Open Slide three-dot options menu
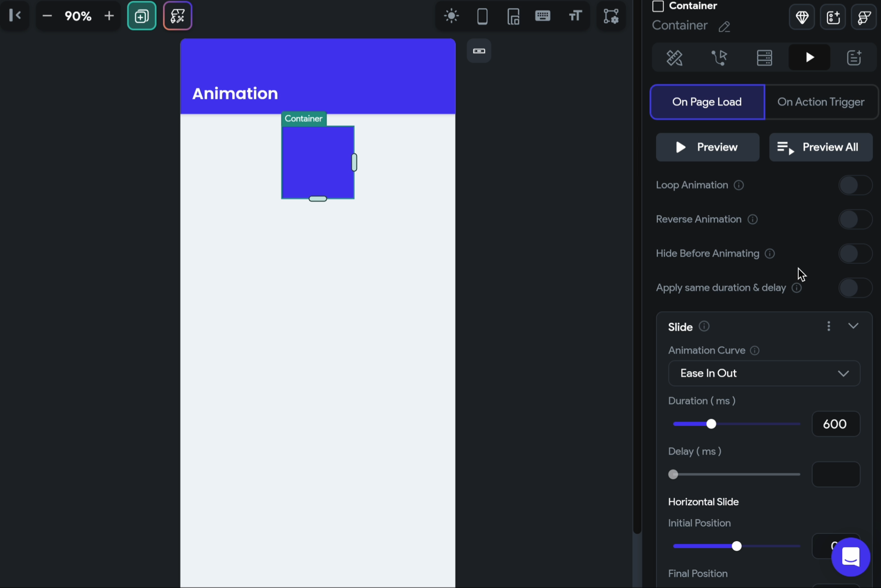The image size is (881, 588). click(x=828, y=326)
